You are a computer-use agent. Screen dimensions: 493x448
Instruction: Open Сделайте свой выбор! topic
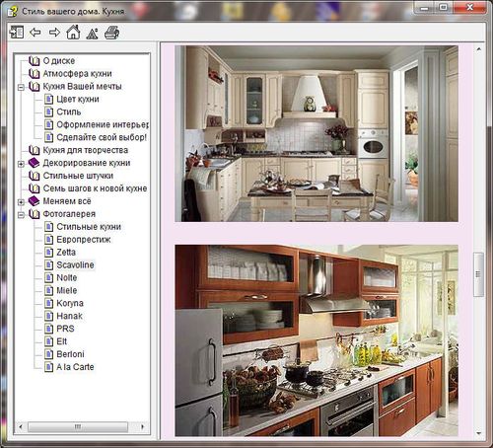click(102, 137)
